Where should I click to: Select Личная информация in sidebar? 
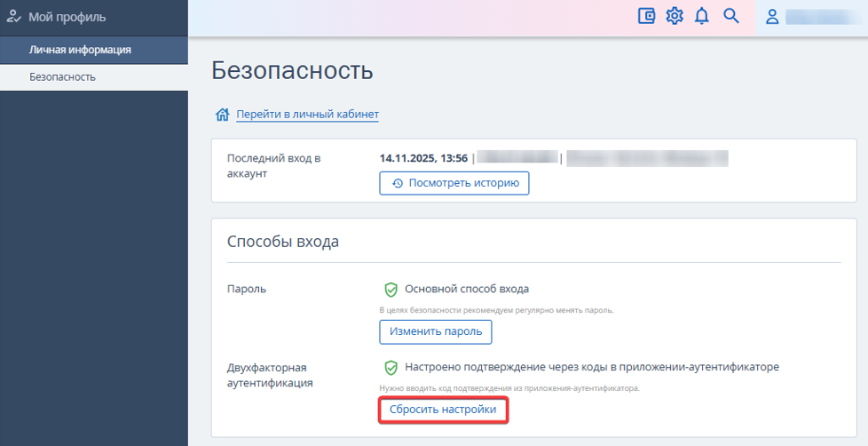click(94, 50)
